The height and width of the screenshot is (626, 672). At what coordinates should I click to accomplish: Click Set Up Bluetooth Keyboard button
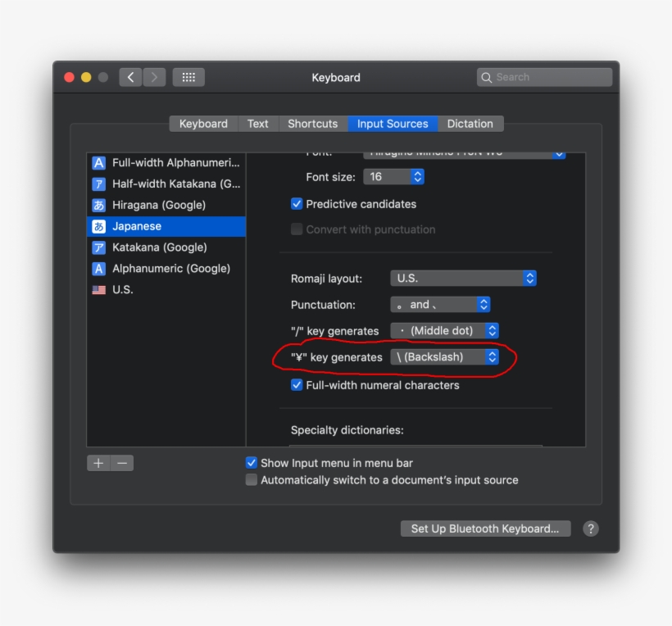click(x=485, y=528)
